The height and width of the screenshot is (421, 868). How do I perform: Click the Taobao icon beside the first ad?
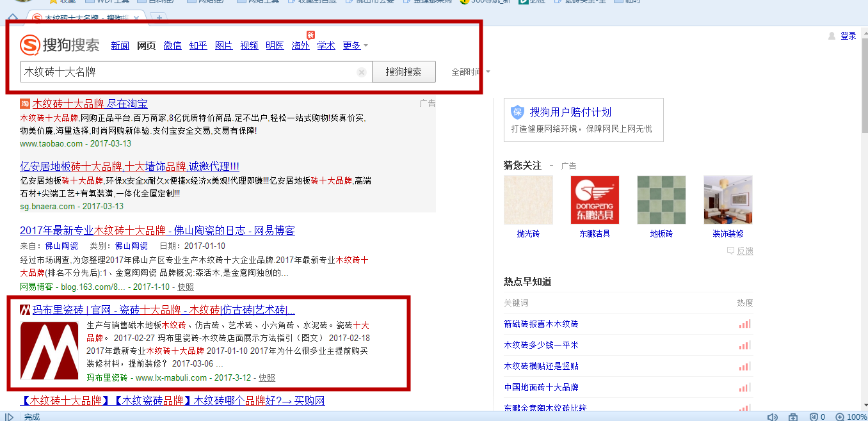point(25,104)
